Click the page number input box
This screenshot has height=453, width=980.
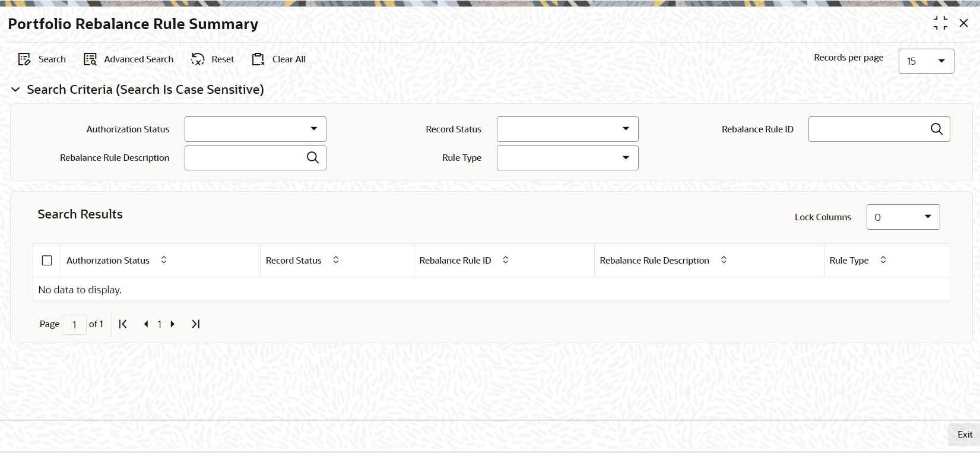pos(74,324)
